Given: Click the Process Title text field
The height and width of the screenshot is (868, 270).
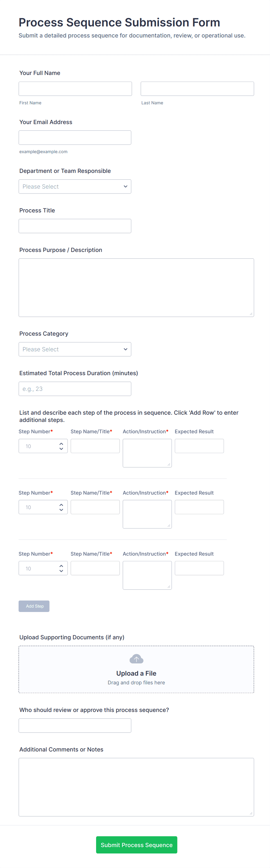Looking at the screenshot, I should 75,226.
